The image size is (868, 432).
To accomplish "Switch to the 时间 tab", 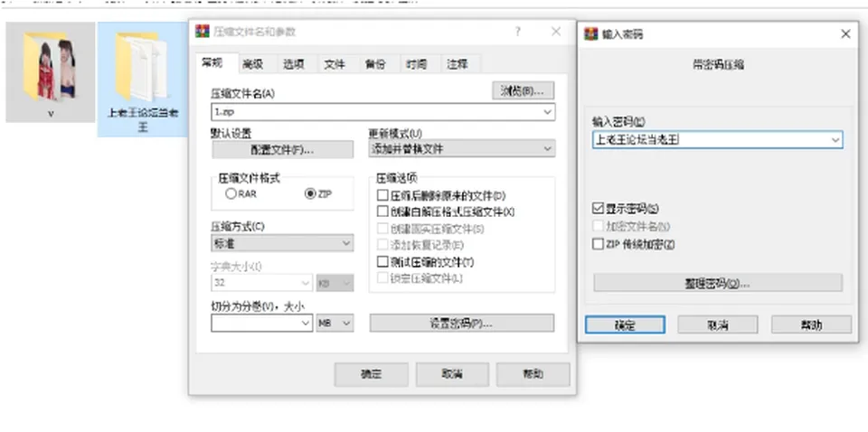I will 416,64.
